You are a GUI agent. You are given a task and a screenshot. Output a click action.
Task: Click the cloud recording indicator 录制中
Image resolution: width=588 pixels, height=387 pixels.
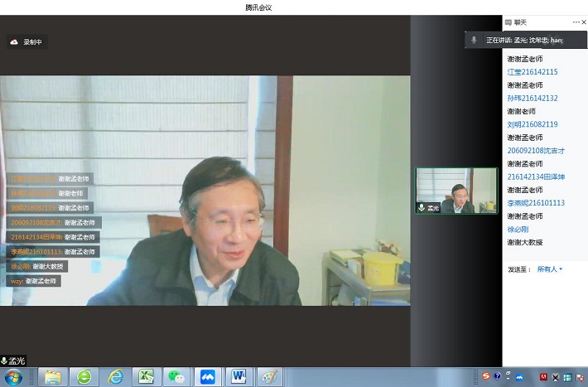click(x=27, y=41)
